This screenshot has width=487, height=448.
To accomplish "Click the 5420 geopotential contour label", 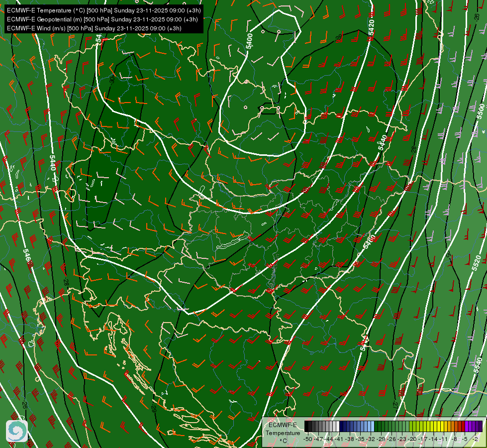I will [372, 28].
